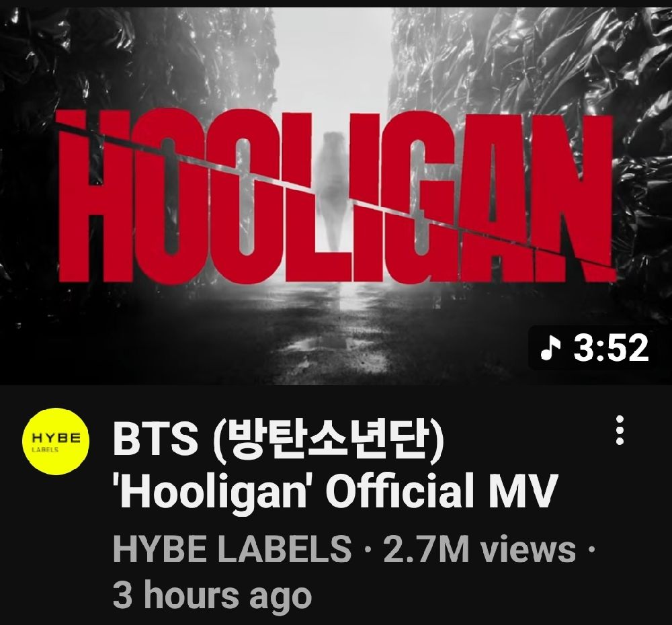Click the 2.7M views label
This screenshot has height=625, width=672.
[x=480, y=548]
